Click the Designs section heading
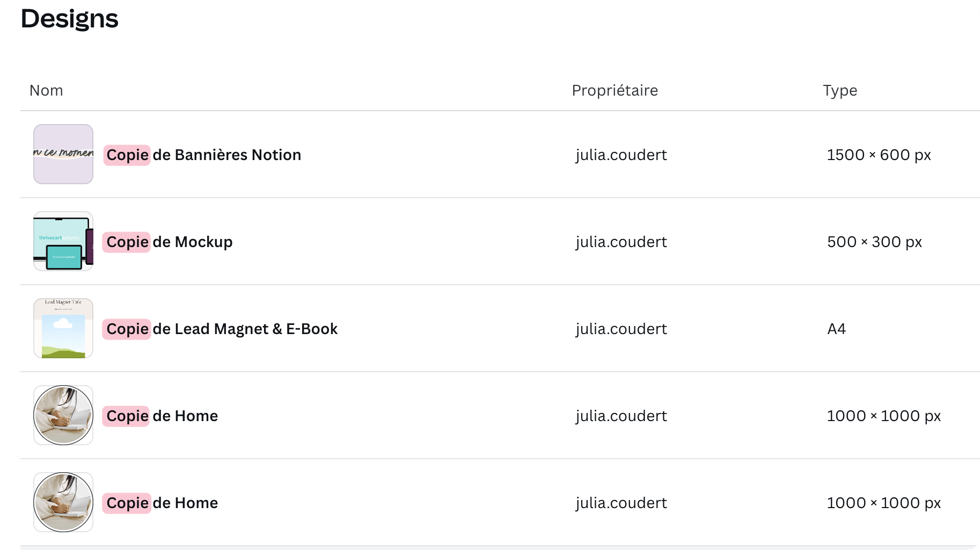 [x=69, y=19]
